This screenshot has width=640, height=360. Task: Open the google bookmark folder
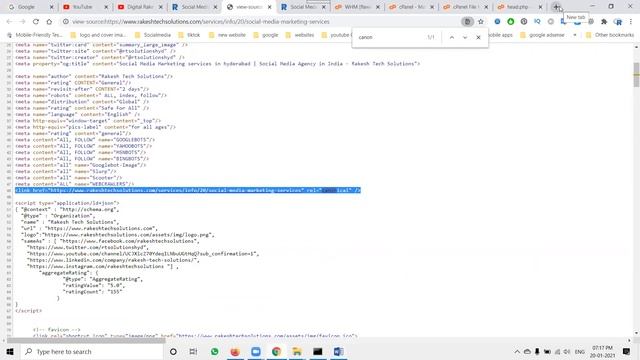(x=266, y=35)
